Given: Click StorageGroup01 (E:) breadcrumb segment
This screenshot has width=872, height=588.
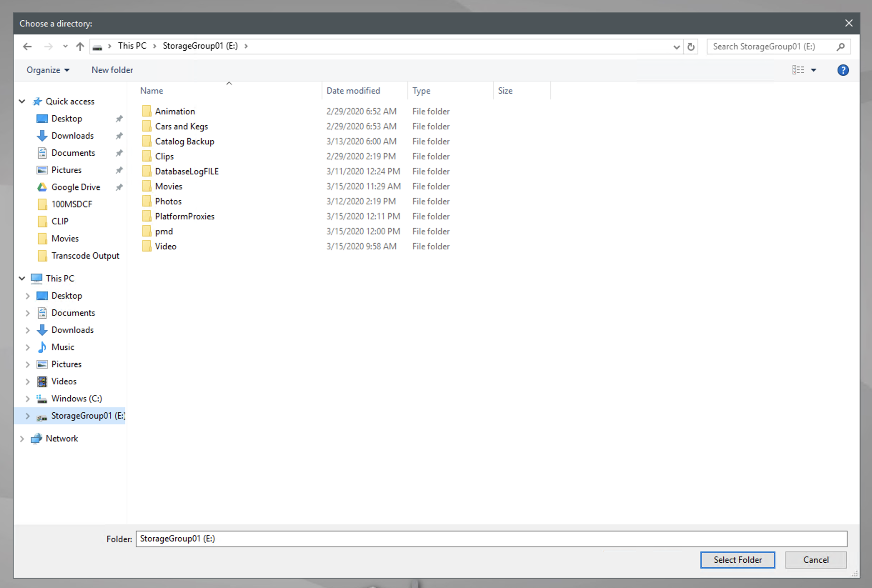Looking at the screenshot, I should (200, 46).
